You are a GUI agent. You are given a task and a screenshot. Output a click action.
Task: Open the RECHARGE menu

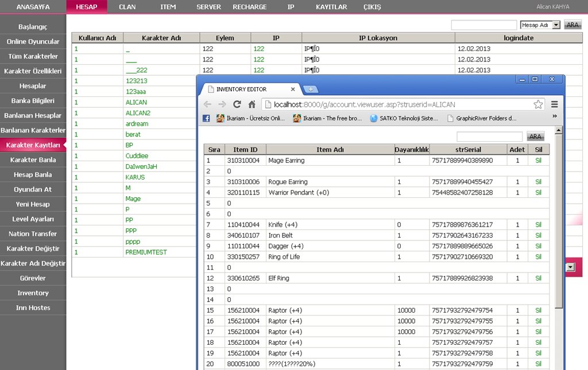tap(250, 7)
